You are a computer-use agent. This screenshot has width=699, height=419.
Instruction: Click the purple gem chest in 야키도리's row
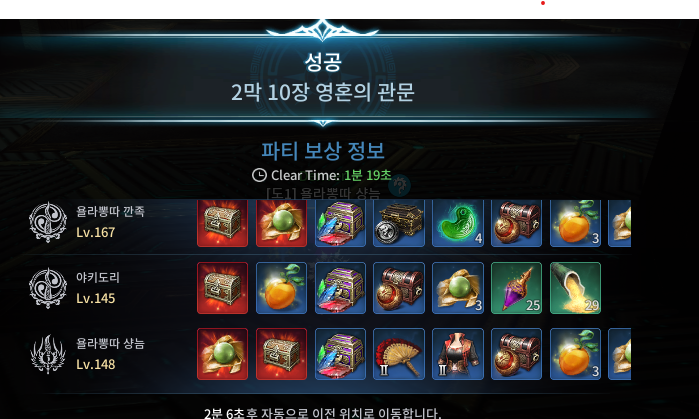point(340,288)
